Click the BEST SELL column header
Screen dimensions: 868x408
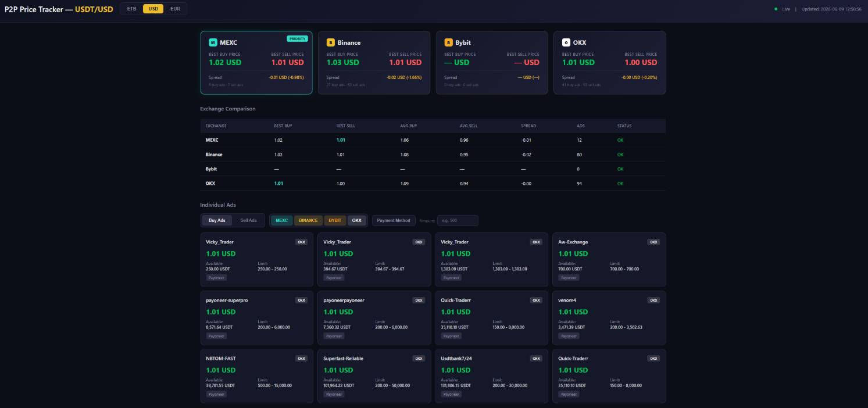click(346, 126)
